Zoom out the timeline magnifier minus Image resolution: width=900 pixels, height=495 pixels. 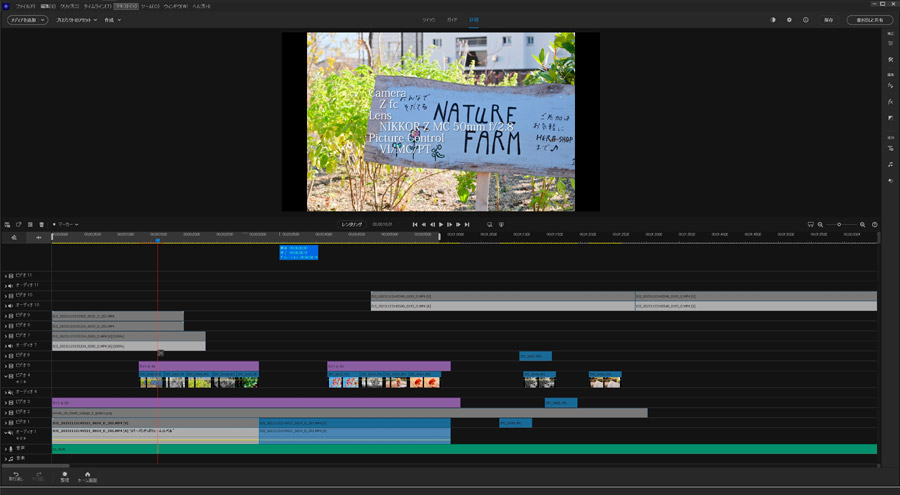click(821, 225)
